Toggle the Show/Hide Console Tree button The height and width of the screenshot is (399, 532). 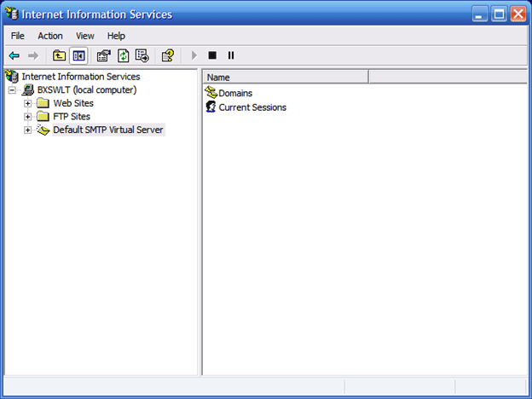point(78,55)
